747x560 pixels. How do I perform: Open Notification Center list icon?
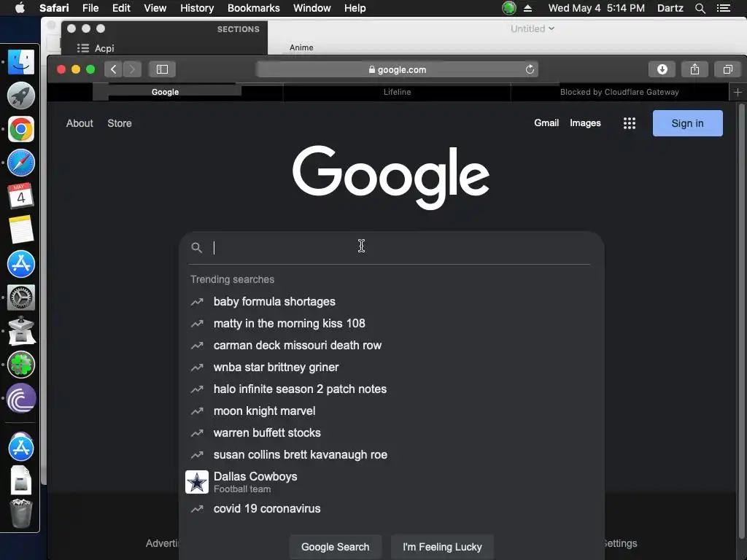click(724, 8)
